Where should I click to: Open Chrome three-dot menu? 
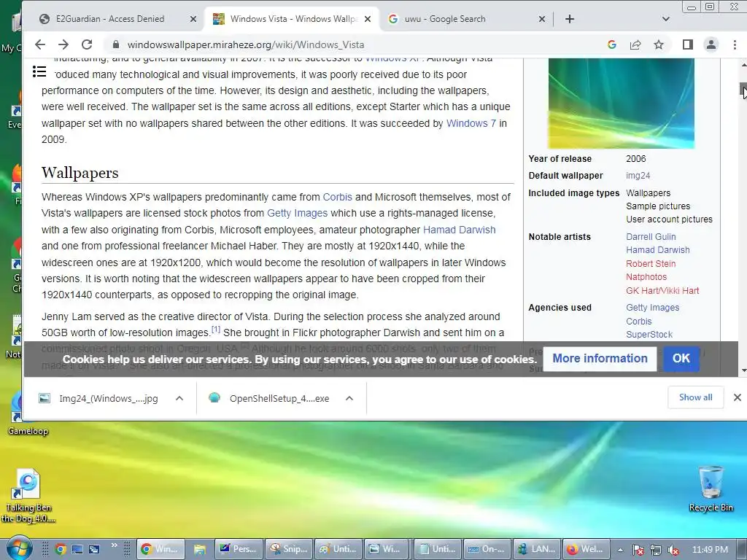[735, 44]
